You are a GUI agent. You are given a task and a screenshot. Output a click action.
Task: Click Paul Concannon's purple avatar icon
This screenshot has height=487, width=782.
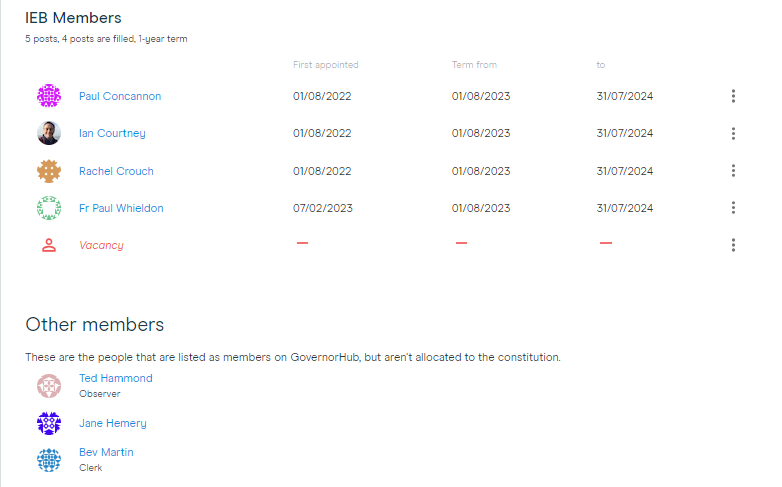coord(49,96)
